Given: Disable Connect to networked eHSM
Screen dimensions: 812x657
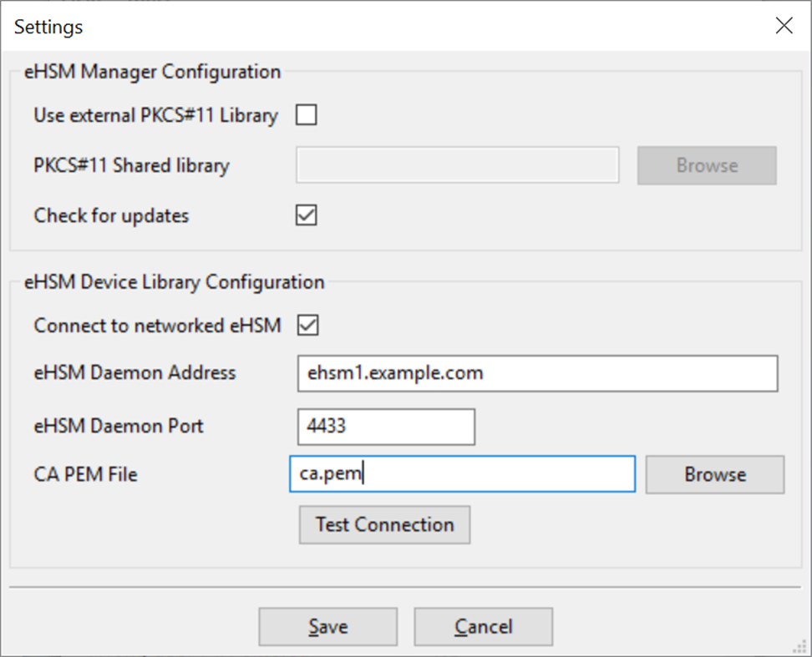Looking at the screenshot, I should (x=306, y=325).
